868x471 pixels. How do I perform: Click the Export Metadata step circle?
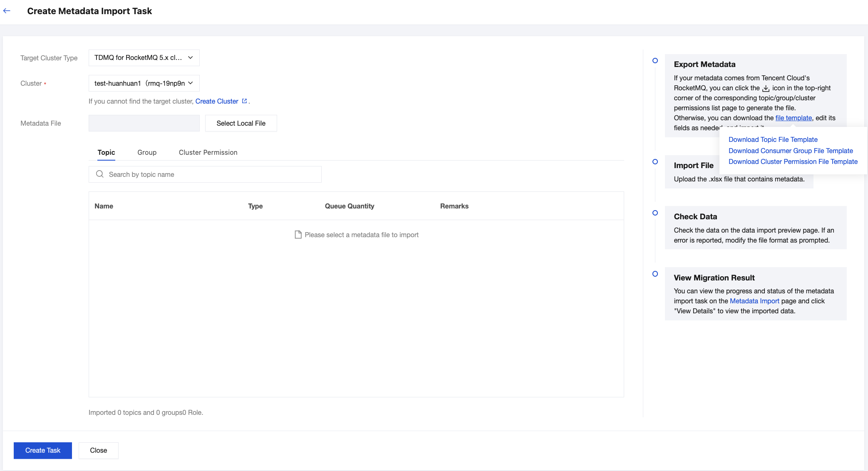[655, 61]
